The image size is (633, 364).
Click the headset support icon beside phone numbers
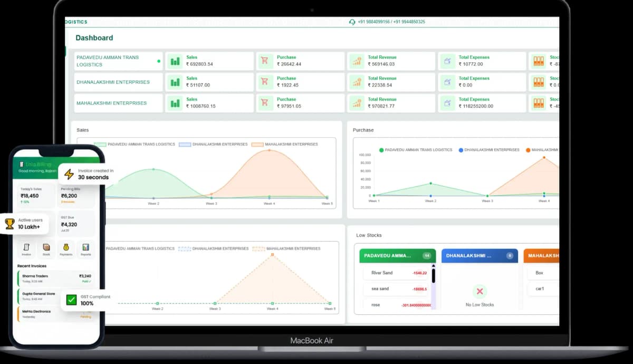[x=352, y=22]
